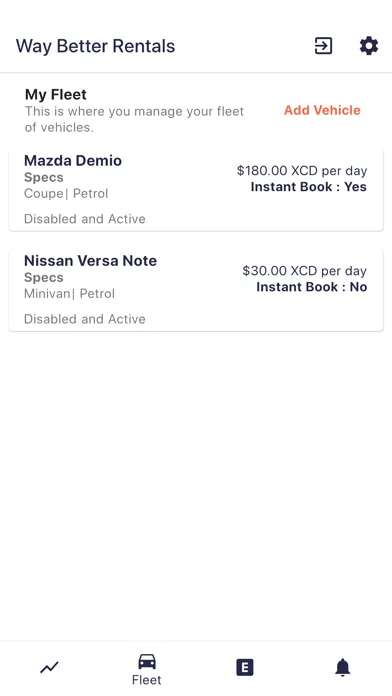The image size is (392, 696).
Task: Open the E square icon tab
Action: click(x=245, y=667)
